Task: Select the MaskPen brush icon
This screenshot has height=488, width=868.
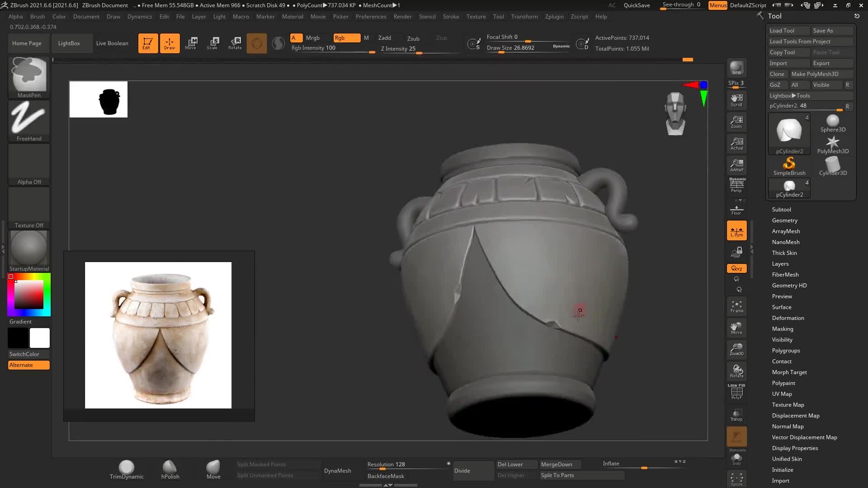Action: pos(28,75)
